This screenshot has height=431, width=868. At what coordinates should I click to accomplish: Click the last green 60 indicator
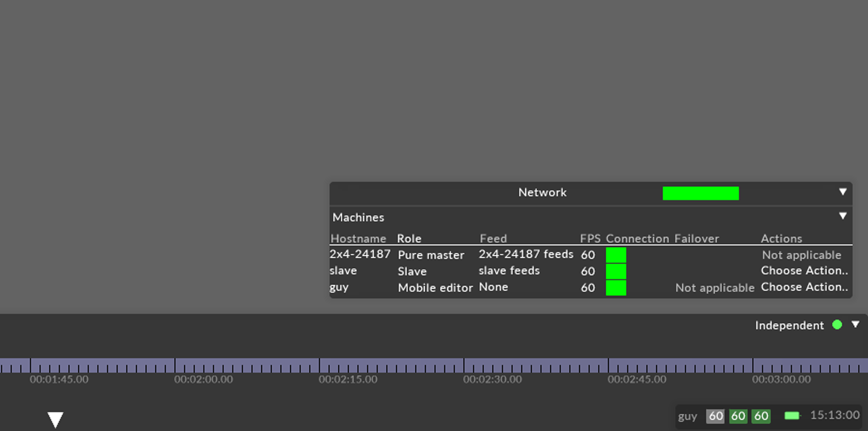point(761,416)
